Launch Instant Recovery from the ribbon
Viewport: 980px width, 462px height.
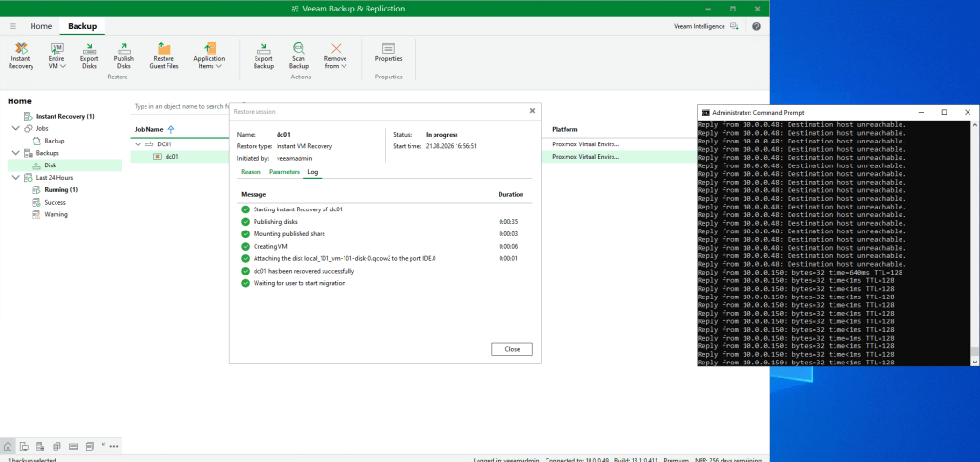[x=21, y=55]
